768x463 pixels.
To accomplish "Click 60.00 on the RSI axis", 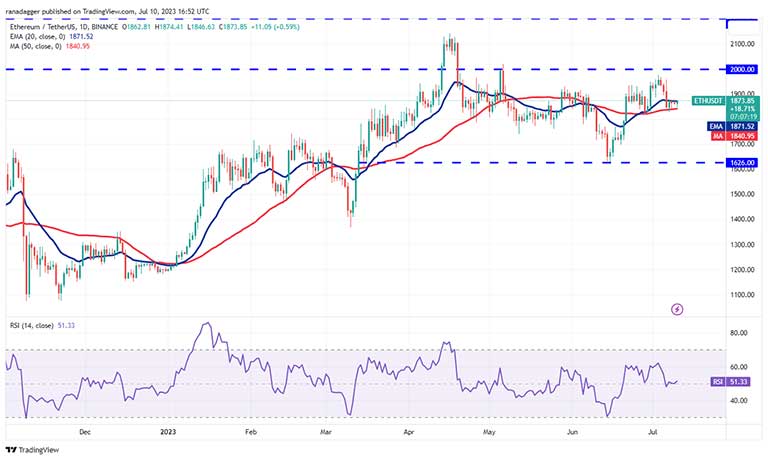I will (x=739, y=366).
